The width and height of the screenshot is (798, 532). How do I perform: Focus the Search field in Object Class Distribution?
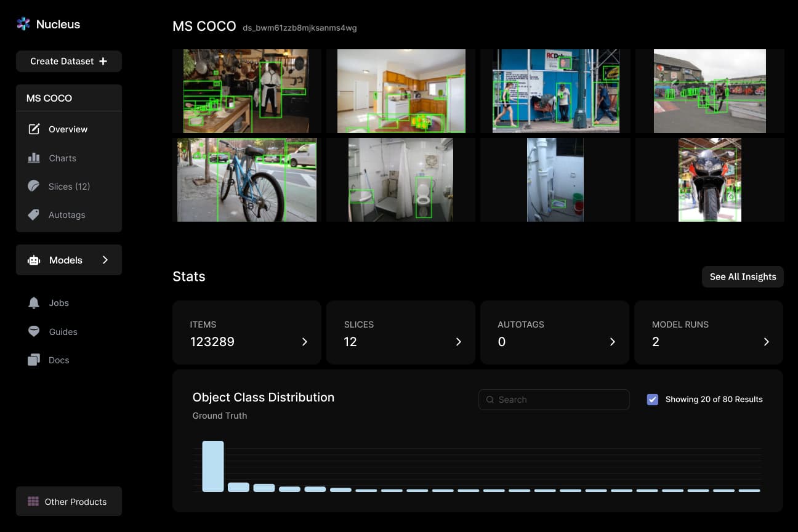coord(554,400)
